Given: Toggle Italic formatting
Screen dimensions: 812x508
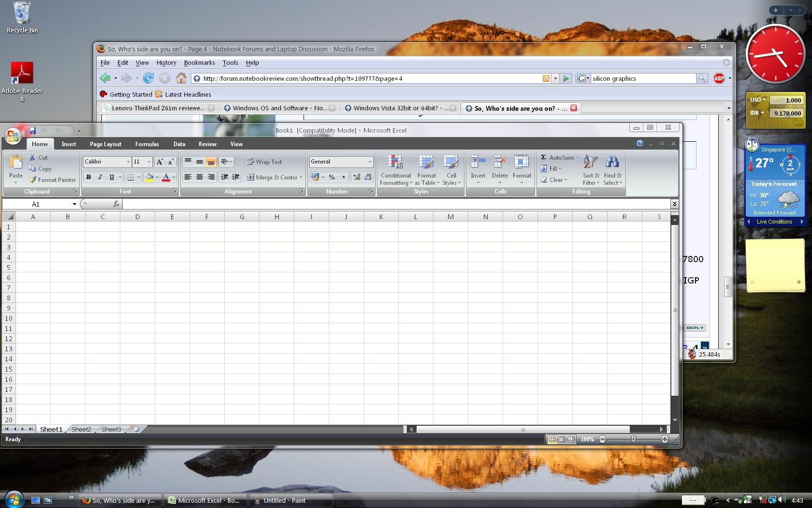Looking at the screenshot, I should coord(100,178).
